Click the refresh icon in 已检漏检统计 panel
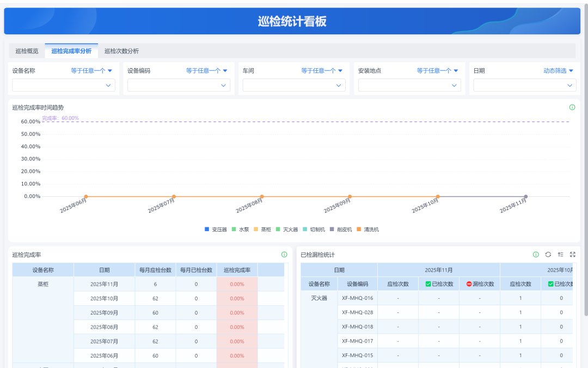The height and width of the screenshot is (368, 588). (548, 255)
